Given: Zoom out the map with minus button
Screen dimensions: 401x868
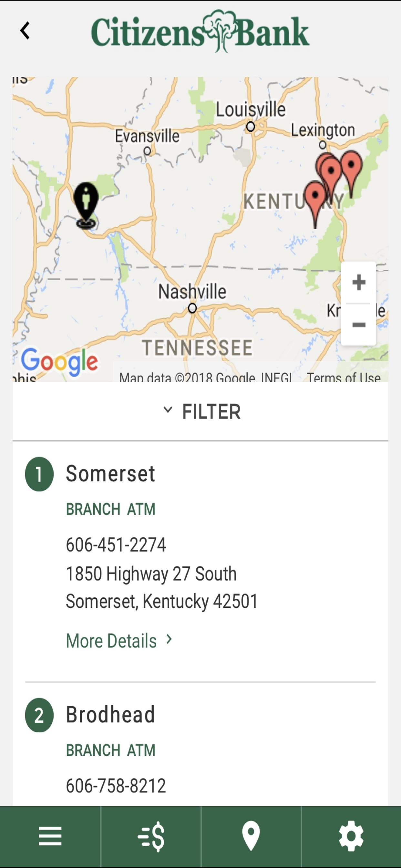Looking at the screenshot, I should [358, 325].
